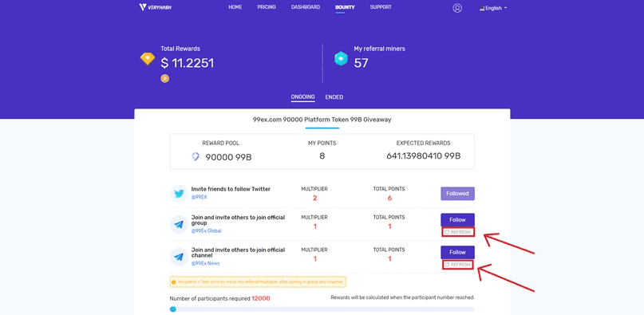Click the small orange coin icon
This screenshot has width=644, height=315.
[164, 78]
